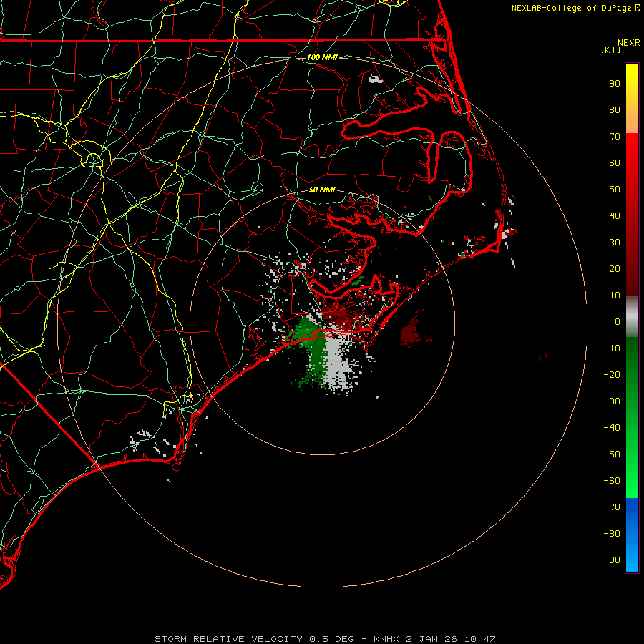Viewport: 644px width, 644px height.
Task: Click the -90 value on the velocity scale
Action: [x=612, y=560]
